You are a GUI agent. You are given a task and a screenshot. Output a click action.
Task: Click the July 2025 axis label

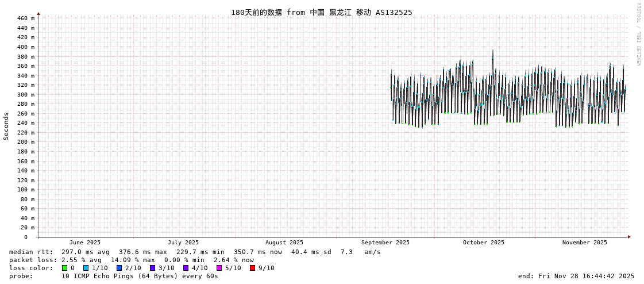[x=183, y=243]
